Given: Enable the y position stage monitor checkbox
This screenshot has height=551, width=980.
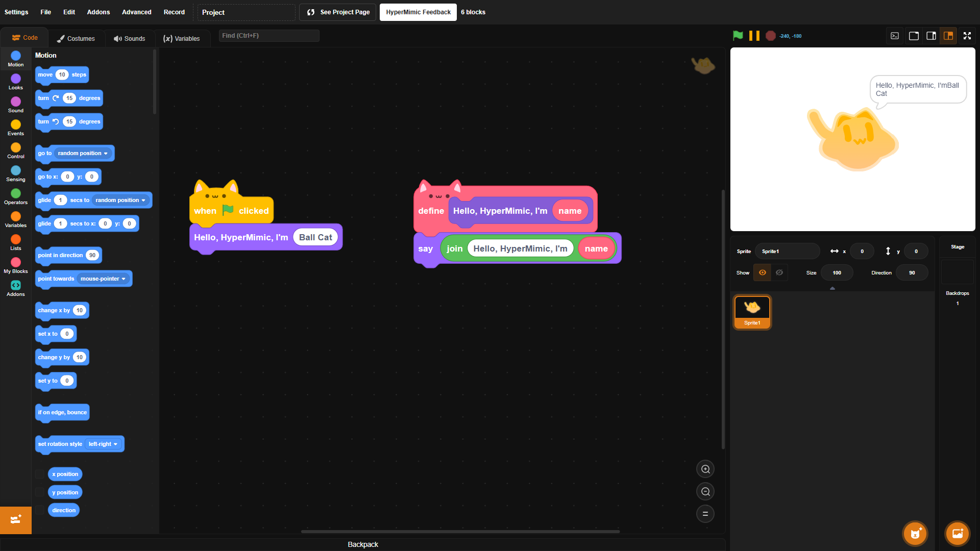Looking at the screenshot, I should (x=39, y=492).
